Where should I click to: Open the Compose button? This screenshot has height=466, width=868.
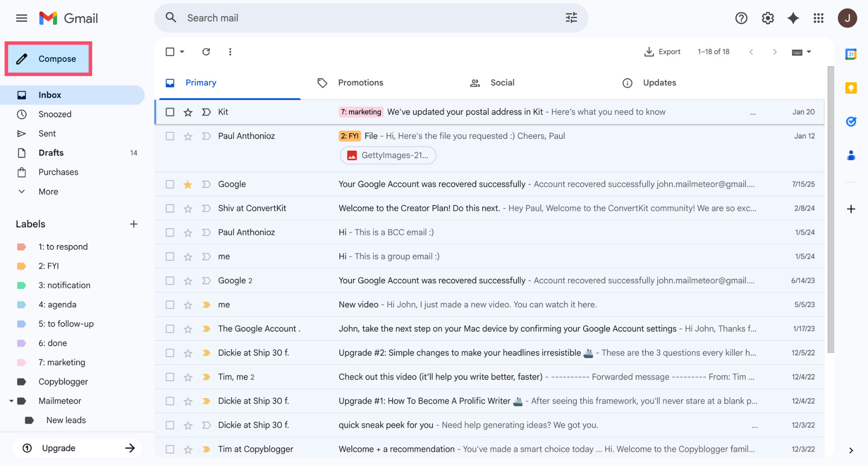(x=48, y=59)
